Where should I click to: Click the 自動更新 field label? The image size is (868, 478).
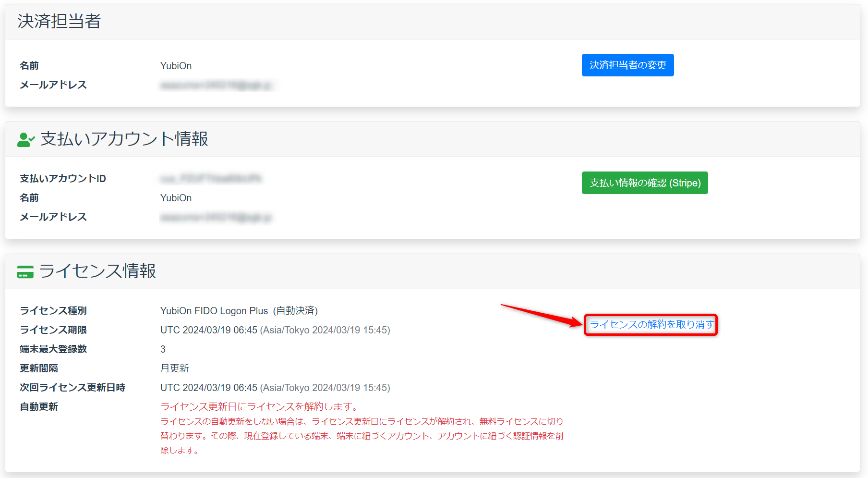39,407
